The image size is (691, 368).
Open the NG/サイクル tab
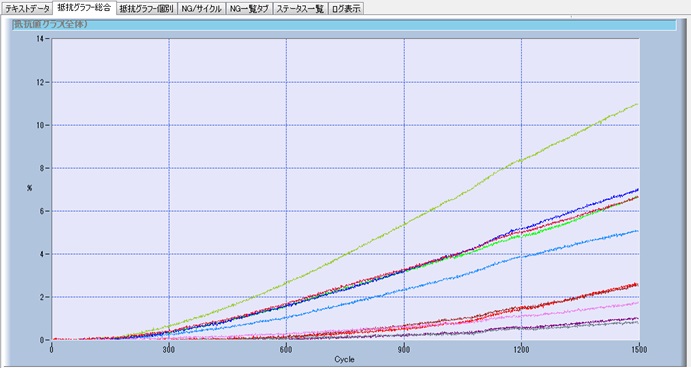(x=201, y=8)
